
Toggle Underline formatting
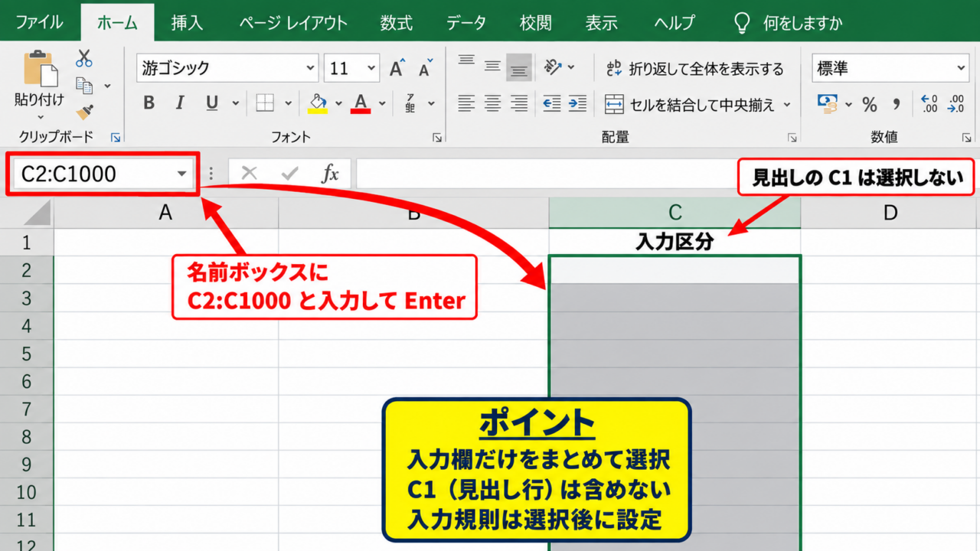[212, 103]
